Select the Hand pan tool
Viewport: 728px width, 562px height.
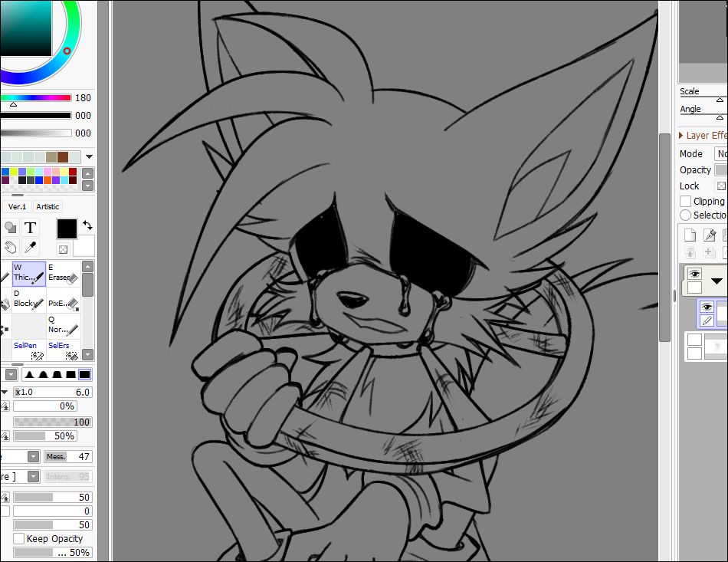coord(10,248)
